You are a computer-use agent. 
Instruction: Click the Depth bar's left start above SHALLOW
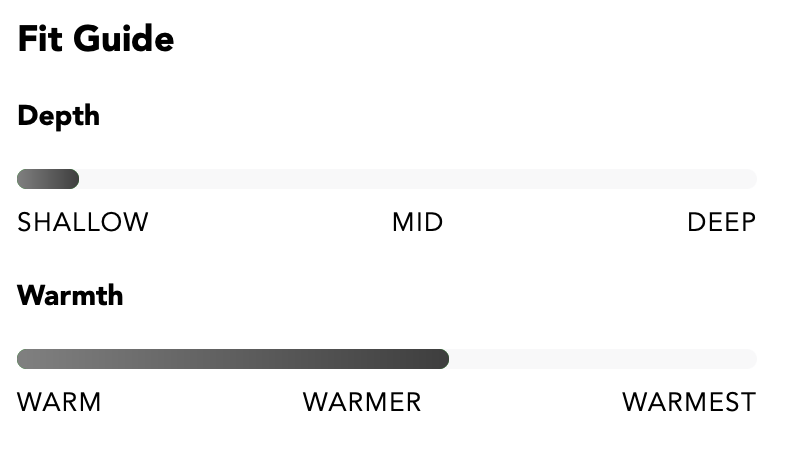[x=24, y=179]
